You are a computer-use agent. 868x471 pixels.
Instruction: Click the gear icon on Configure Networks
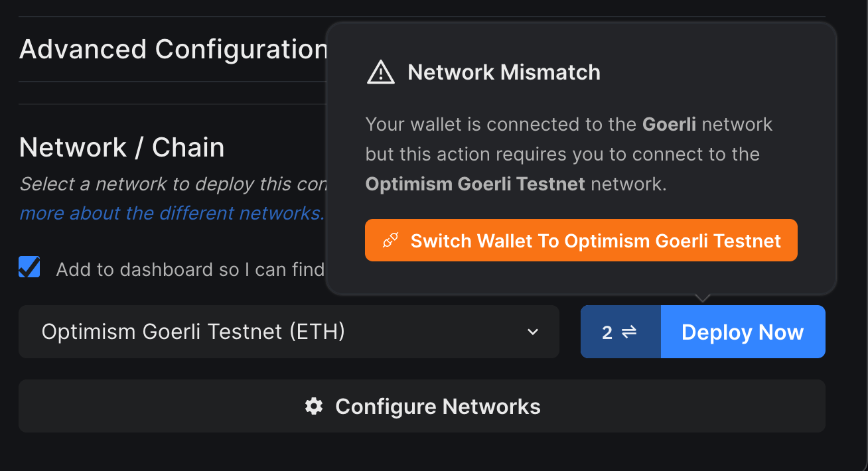pos(313,406)
